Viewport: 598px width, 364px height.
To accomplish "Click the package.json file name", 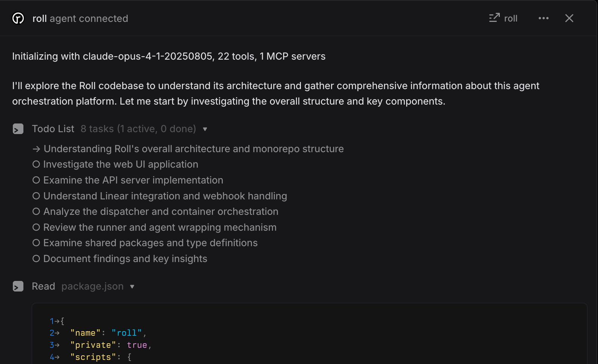I will (x=92, y=287).
